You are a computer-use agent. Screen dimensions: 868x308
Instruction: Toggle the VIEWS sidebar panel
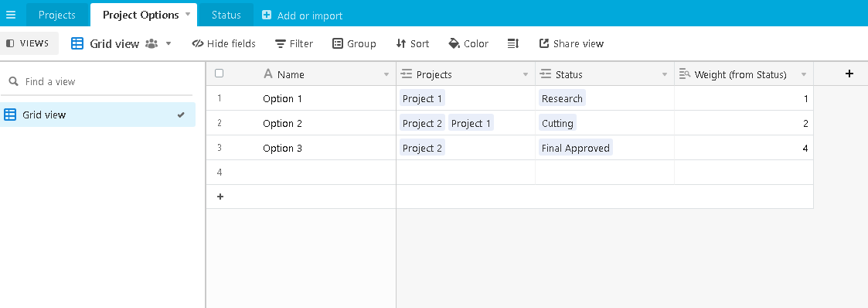tap(28, 43)
